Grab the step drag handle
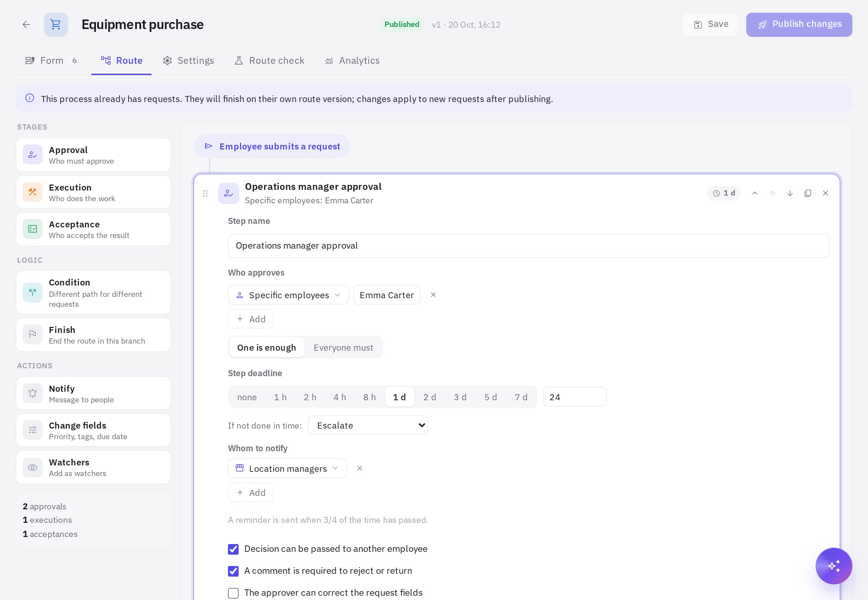This screenshot has height=600, width=868. click(205, 193)
